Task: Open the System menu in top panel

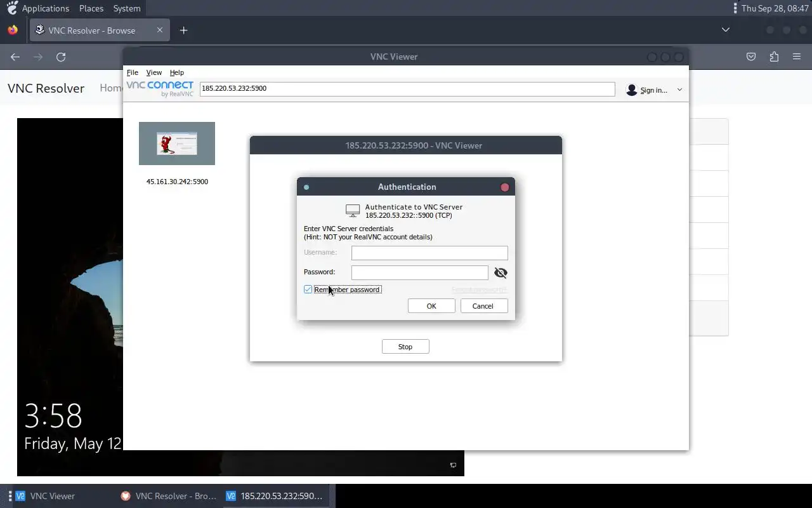Action: click(x=127, y=8)
